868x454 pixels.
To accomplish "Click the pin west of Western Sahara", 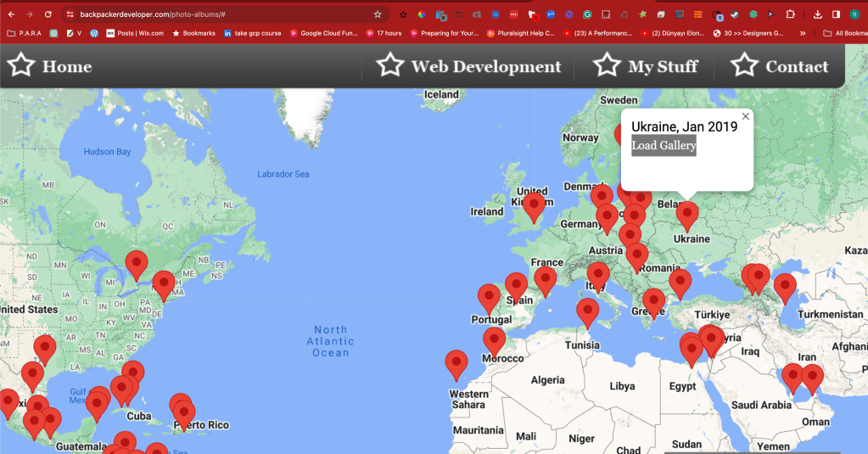I will click(x=456, y=366).
